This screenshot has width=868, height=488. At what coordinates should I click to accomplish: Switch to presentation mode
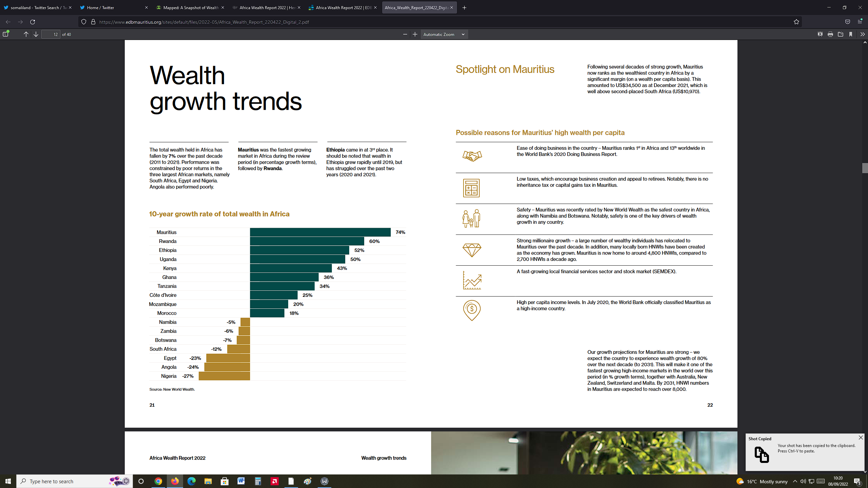820,34
